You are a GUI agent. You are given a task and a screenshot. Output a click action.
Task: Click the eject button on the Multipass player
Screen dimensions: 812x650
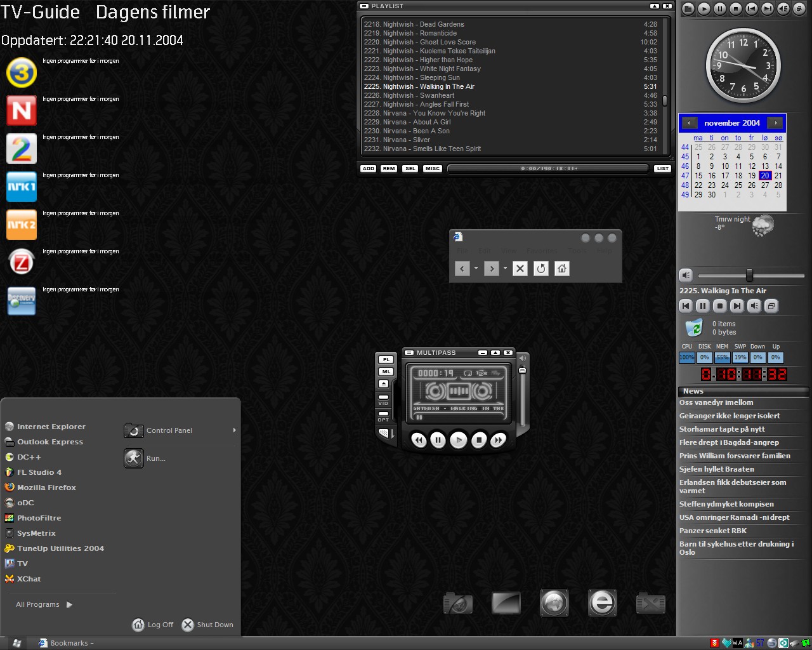384,384
